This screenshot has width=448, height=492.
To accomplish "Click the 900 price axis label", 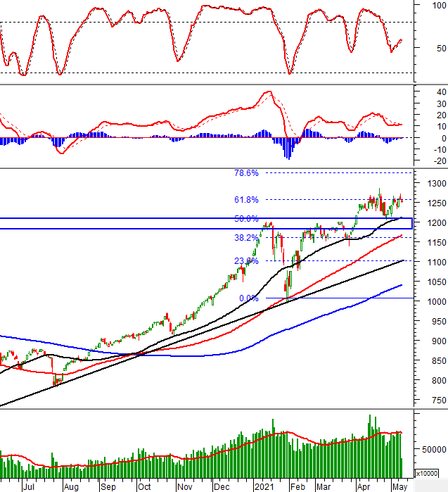I will (x=439, y=341).
